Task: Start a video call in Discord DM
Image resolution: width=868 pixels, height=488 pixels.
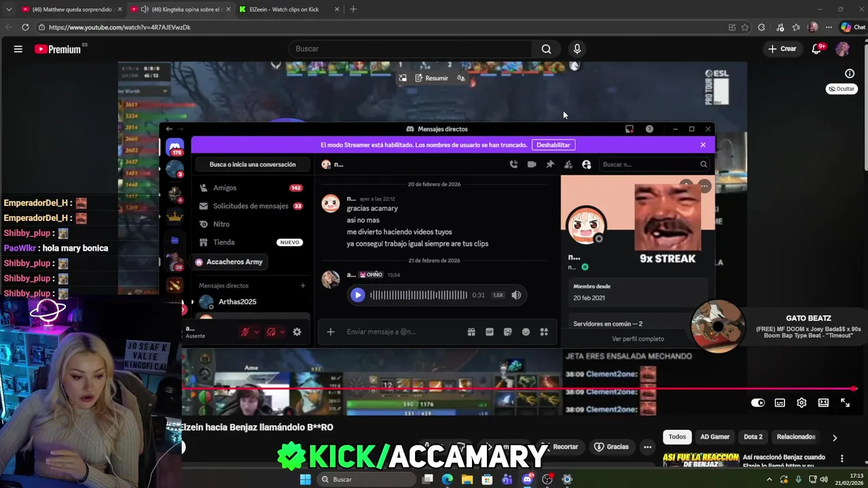Action: point(532,164)
